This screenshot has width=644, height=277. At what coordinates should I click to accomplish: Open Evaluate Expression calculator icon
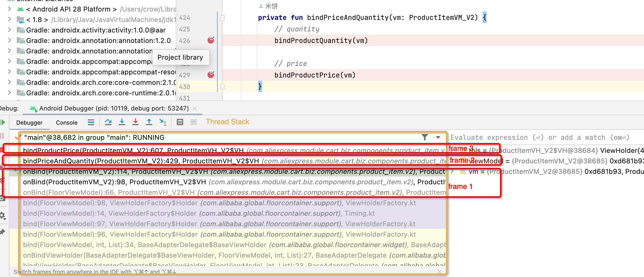(180, 122)
